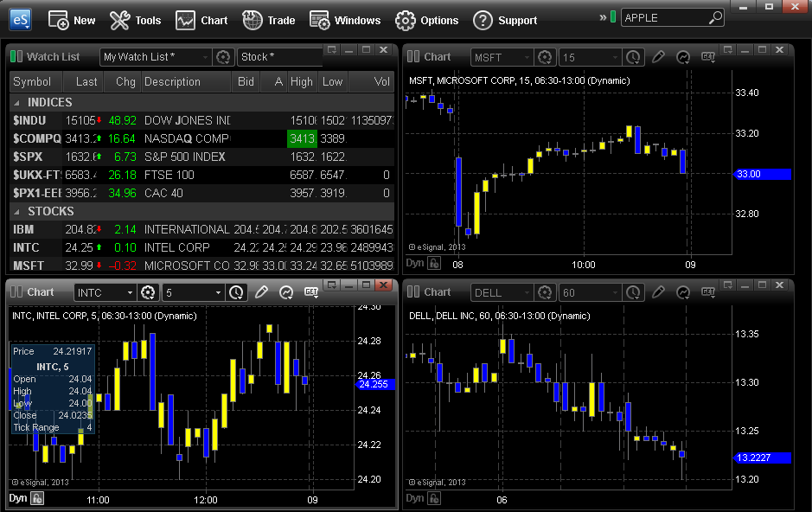This screenshot has height=512, width=812.
Task: Select the $INDU row symbol
Action: [29, 120]
